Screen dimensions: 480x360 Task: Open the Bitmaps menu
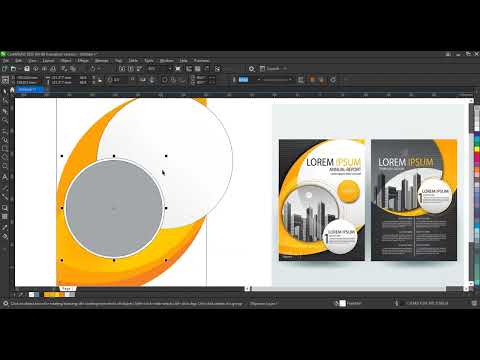[101, 61]
